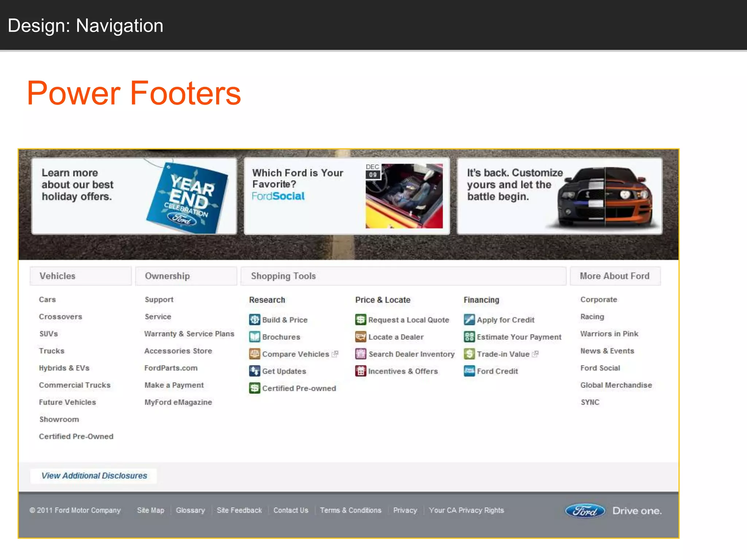
Task: Go to the Cars link
Action: pos(47,299)
